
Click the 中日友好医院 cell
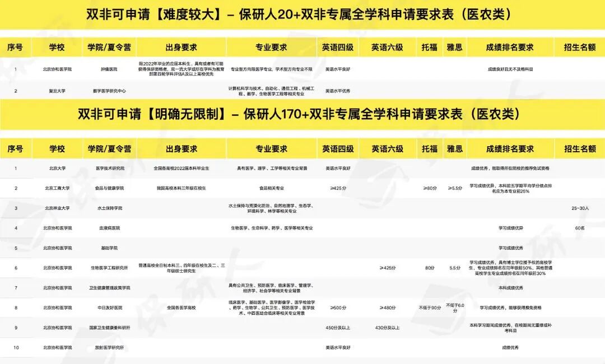pyautogui.click(x=110, y=307)
